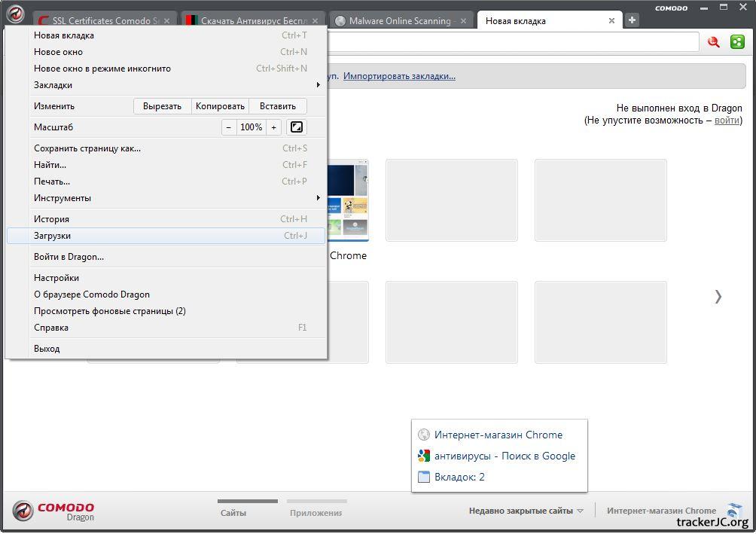Click the Comodo Dragon menu icon
This screenshot has width=756, height=534.
(x=16, y=14)
